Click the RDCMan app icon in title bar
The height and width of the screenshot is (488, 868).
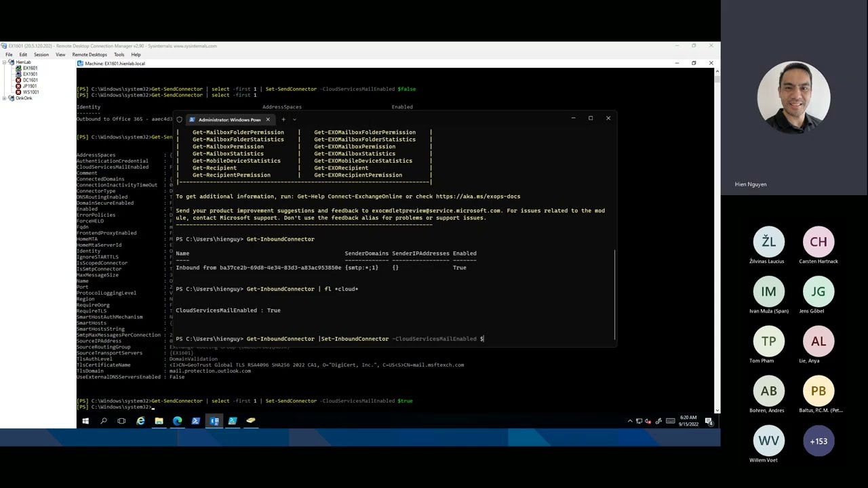(4, 46)
